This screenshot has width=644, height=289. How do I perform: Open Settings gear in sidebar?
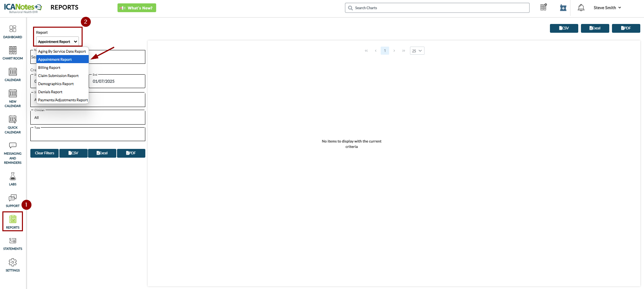[13, 265]
